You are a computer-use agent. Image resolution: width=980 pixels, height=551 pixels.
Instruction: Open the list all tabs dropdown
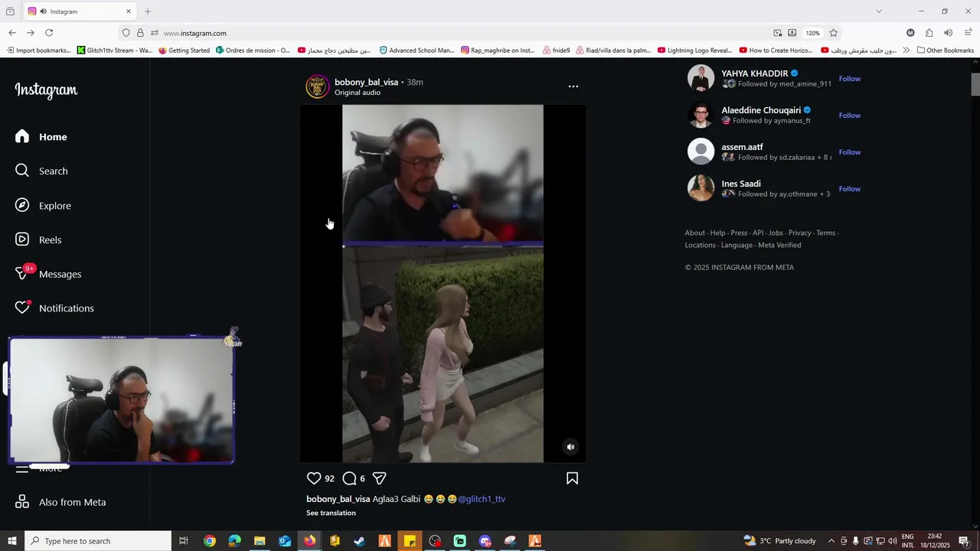[x=878, y=11]
